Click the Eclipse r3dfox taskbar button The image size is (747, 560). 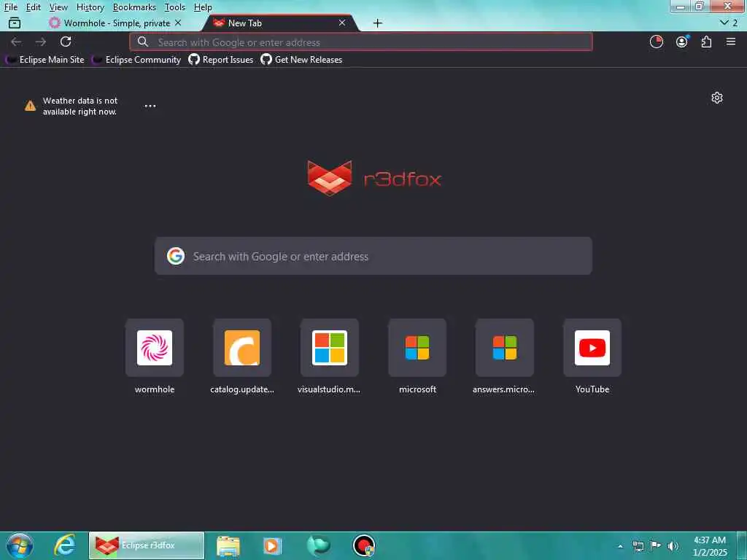(x=146, y=545)
